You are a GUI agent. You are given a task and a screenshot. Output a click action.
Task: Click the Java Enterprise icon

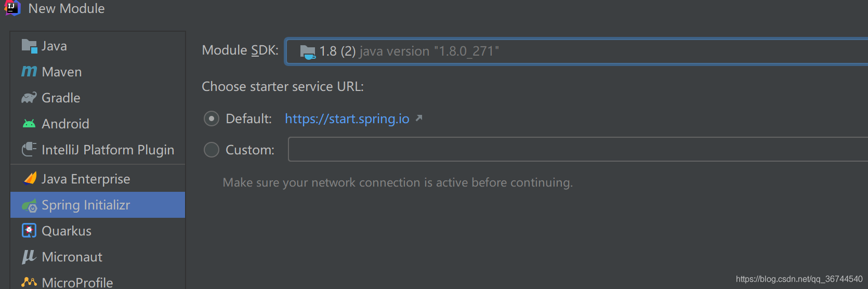(x=30, y=178)
